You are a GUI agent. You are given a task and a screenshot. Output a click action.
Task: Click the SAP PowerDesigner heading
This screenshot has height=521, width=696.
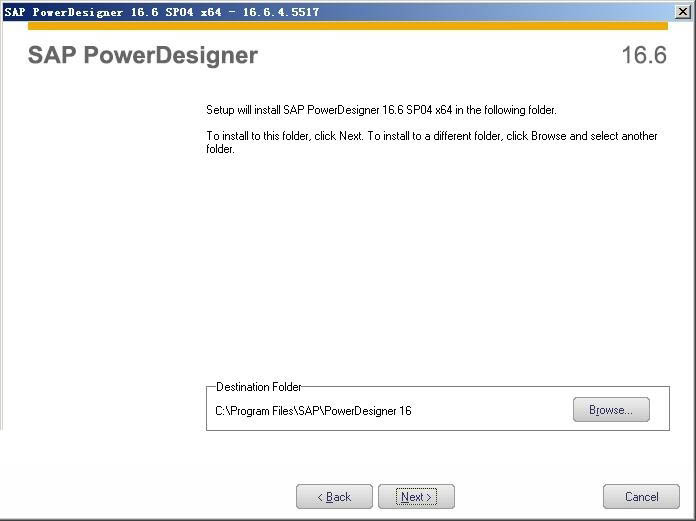[142, 55]
